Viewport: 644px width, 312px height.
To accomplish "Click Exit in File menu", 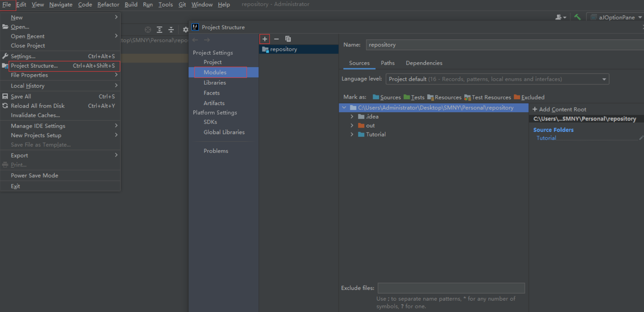I will pyautogui.click(x=60, y=186).
